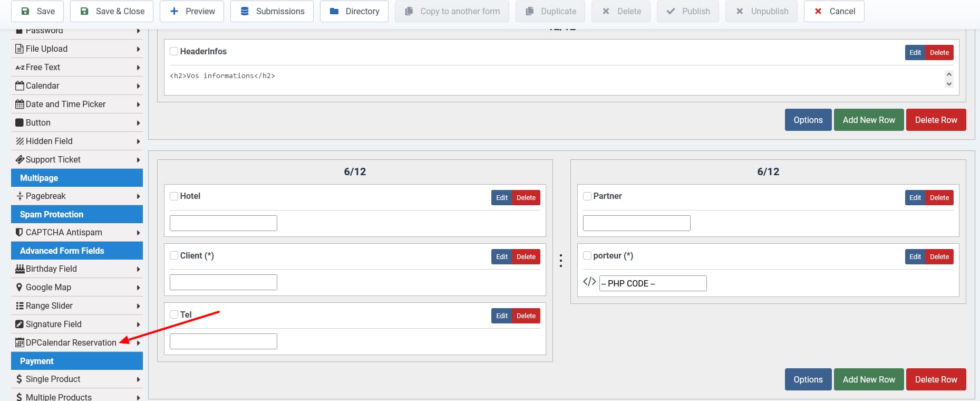Click the Hotel text input box

[224, 223]
